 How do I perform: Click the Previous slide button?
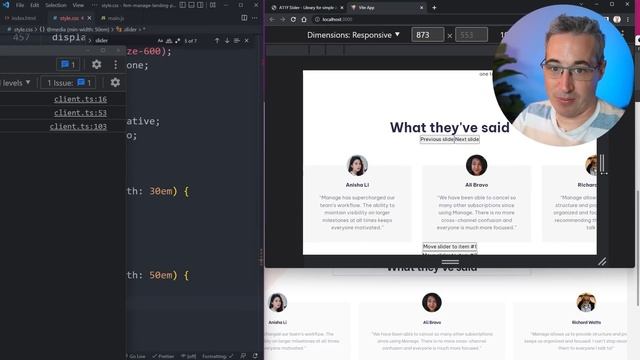(437, 139)
